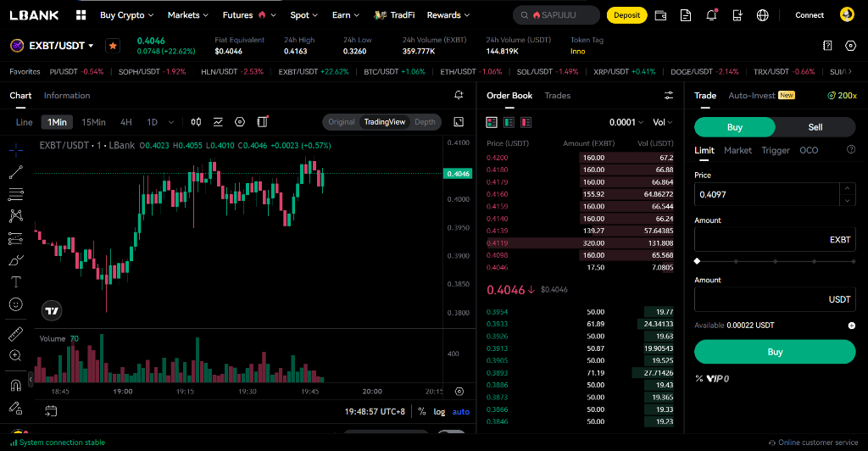Open the Buy Crypto dropdown

tap(127, 15)
